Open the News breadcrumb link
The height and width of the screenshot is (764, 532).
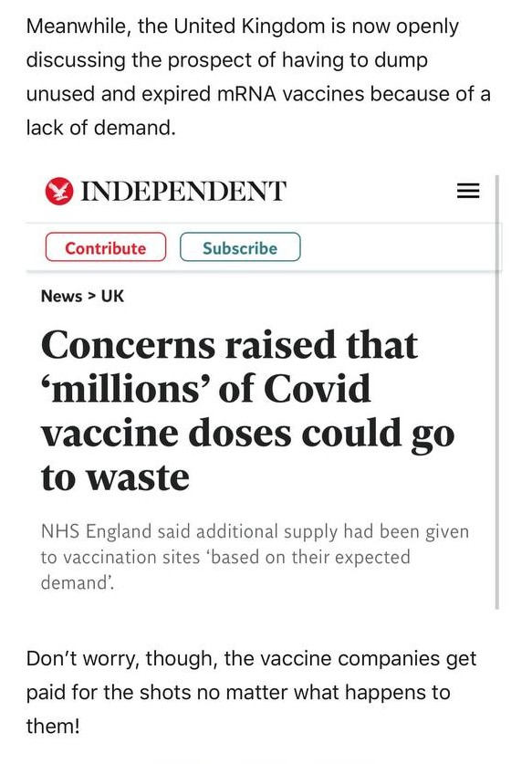[61, 296]
